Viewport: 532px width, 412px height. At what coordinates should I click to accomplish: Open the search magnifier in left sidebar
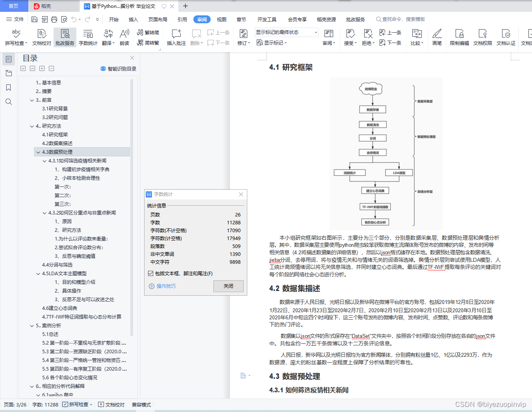click(x=9, y=102)
